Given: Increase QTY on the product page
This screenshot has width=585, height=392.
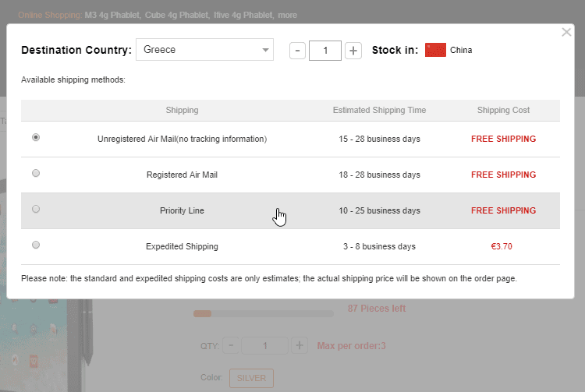Looking at the screenshot, I should coord(300,345).
